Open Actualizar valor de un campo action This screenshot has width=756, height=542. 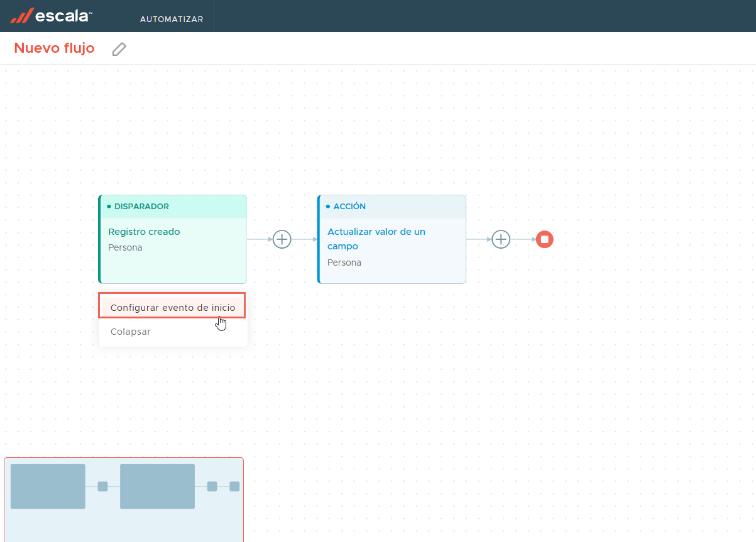point(376,239)
